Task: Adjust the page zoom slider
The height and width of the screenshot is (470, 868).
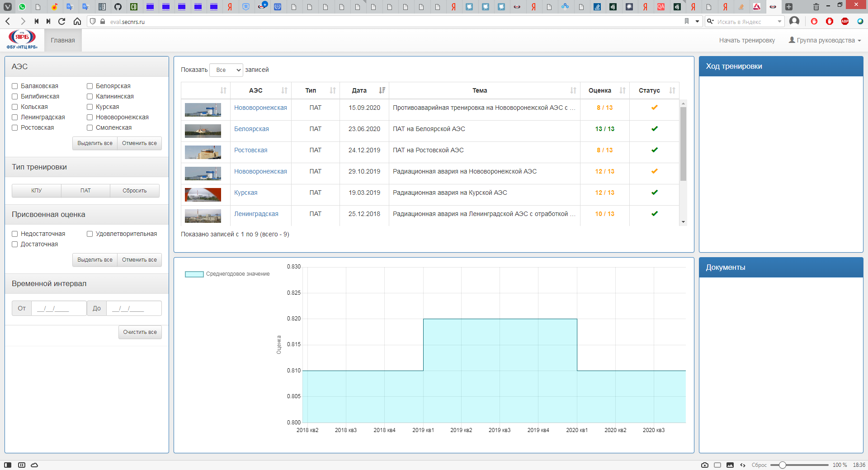Action: pos(783,465)
